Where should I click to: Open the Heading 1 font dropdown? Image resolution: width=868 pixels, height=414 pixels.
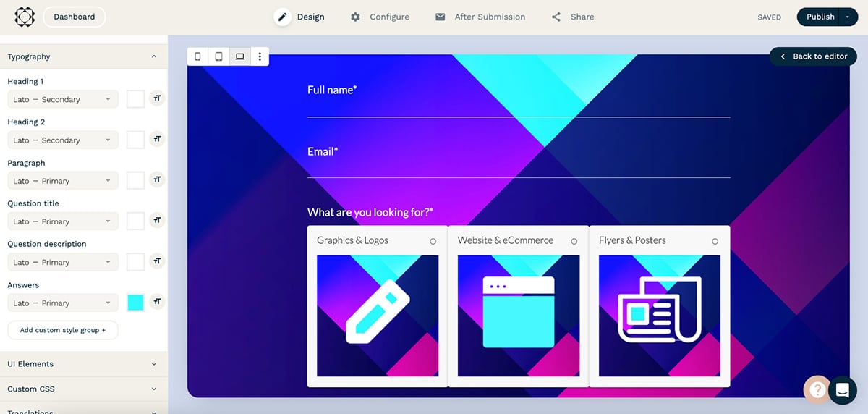click(x=63, y=99)
